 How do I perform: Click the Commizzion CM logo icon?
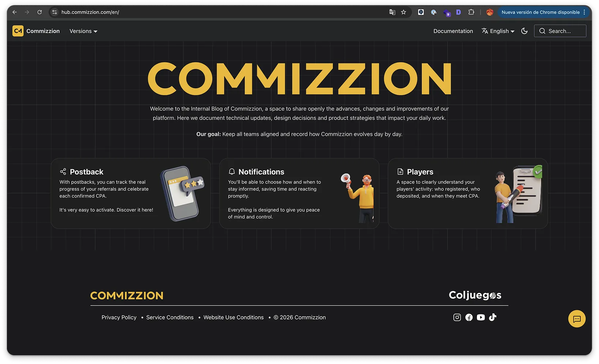click(x=18, y=31)
